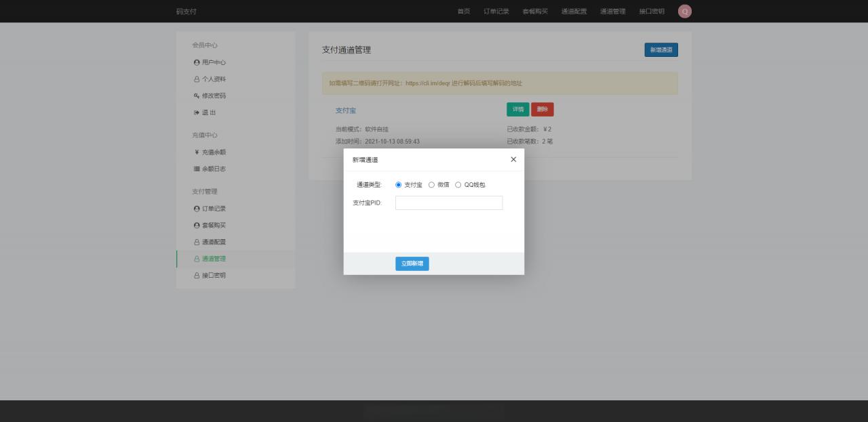
Task: Click the 通道配置 sidebar icon
Action: click(197, 242)
